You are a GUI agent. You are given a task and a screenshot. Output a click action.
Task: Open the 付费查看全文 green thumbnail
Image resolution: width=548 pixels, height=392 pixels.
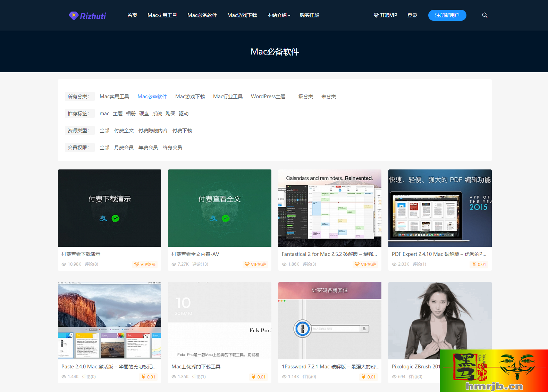(220, 208)
